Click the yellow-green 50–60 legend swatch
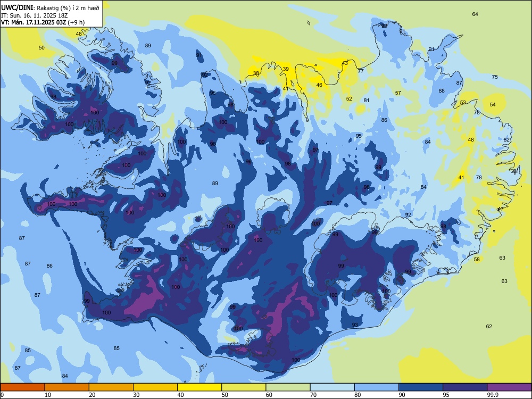 (244, 387)
